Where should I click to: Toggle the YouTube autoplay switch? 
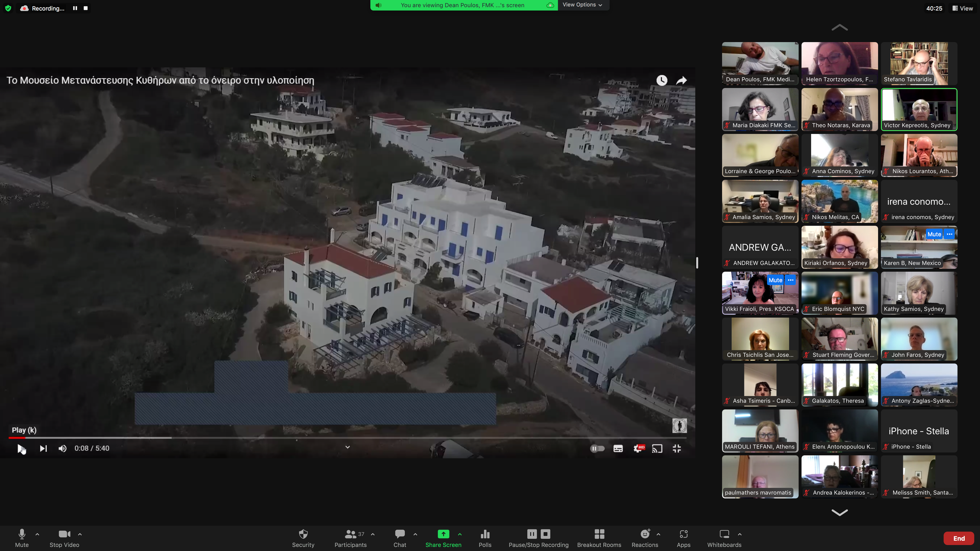pyautogui.click(x=597, y=449)
